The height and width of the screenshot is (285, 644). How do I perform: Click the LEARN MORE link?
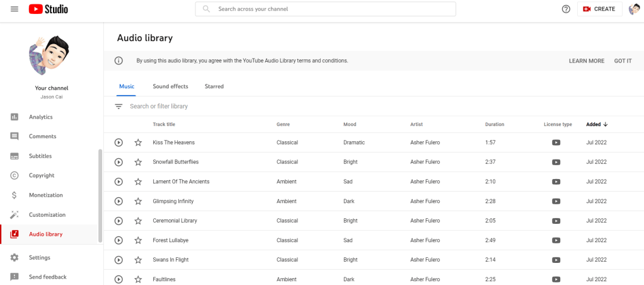pos(586,61)
